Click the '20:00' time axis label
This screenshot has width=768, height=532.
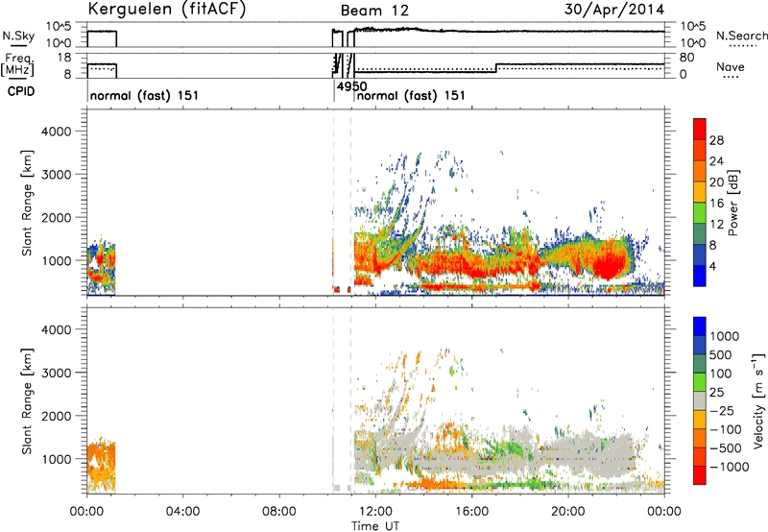567,512
